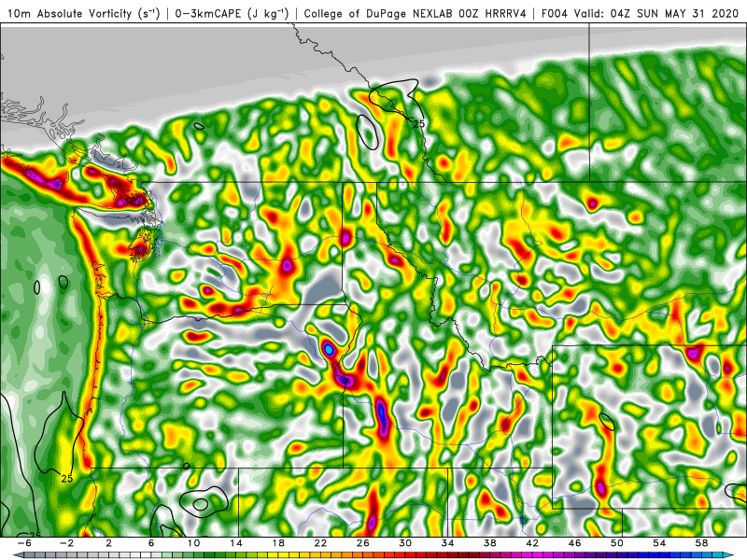Screen dimensions: 747x560
Task: Click the 'F004' forecast hour text
Action: click(554, 14)
